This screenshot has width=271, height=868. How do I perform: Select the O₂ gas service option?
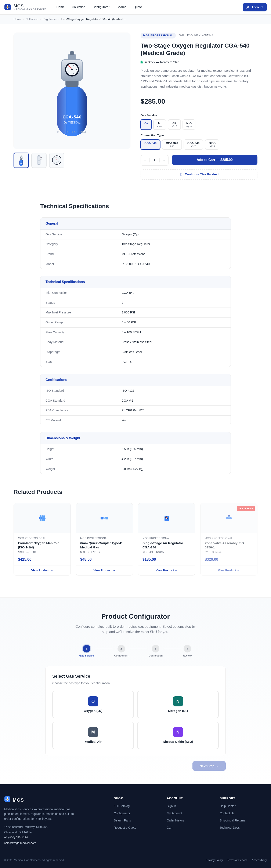[146, 124]
